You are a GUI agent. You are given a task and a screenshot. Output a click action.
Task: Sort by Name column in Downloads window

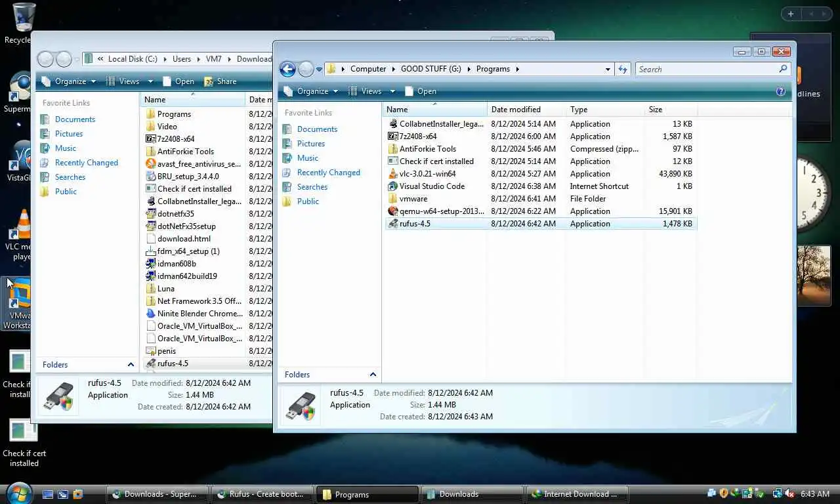click(193, 100)
